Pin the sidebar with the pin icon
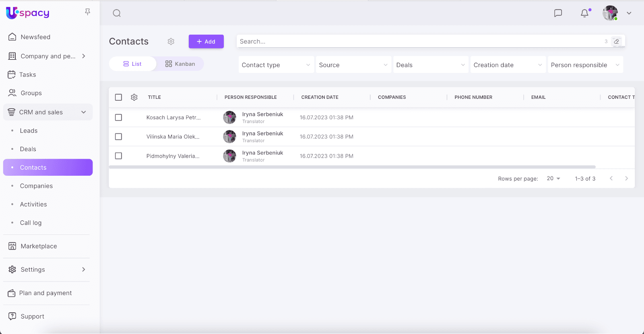 coord(87,12)
